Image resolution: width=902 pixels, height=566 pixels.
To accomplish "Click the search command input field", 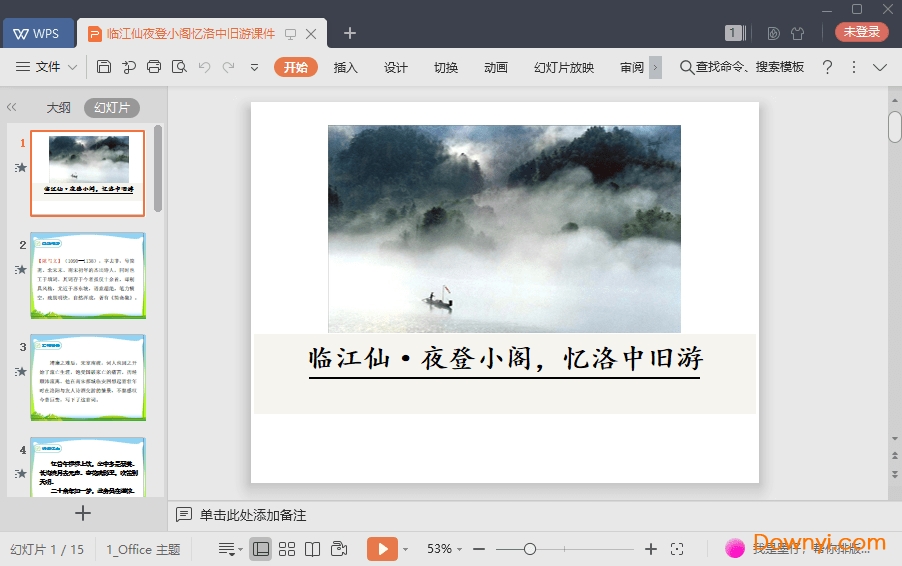I will click(742, 67).
